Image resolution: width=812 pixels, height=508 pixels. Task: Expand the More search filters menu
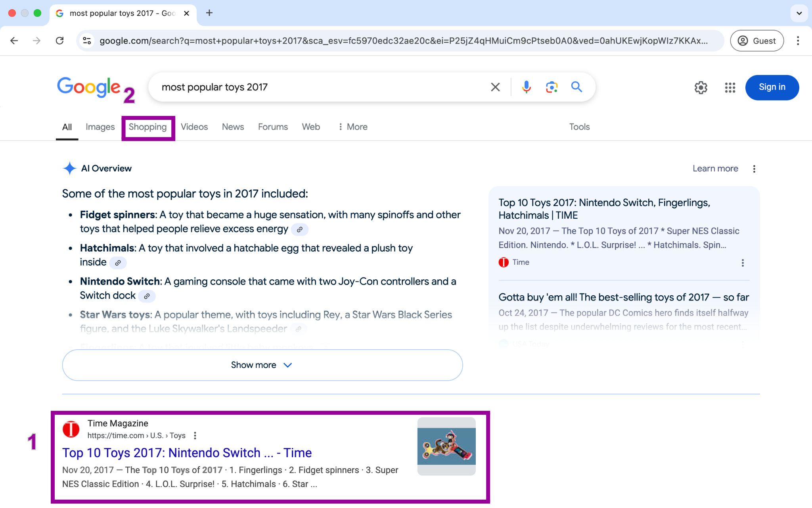[353, 127]
